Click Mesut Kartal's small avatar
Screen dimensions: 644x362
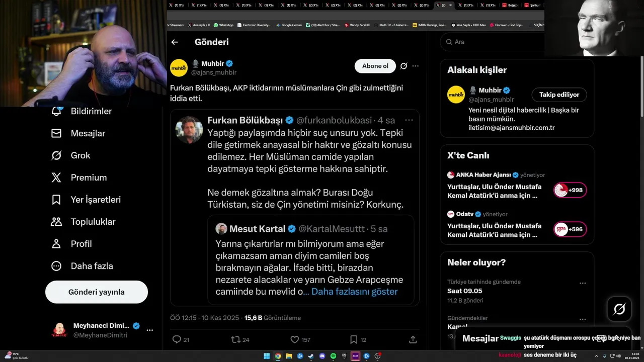(221, 229)
